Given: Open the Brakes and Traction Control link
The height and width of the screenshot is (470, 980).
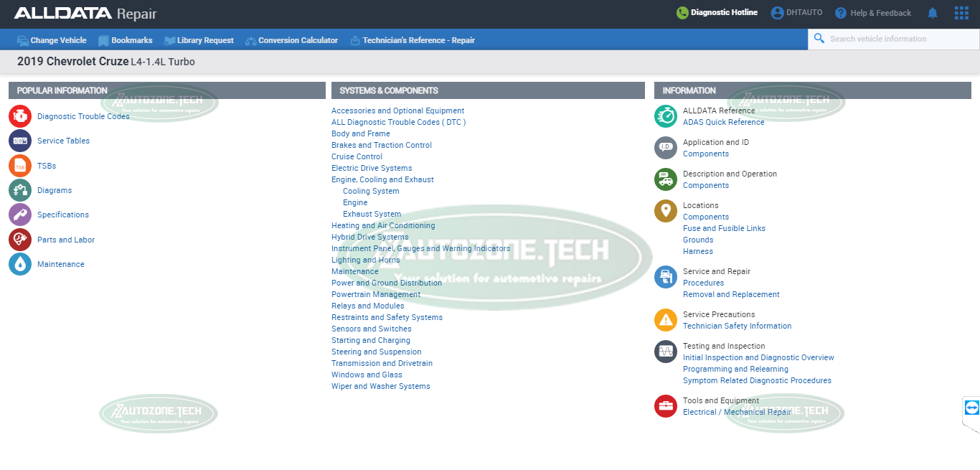Looking at the screenshot, I should 381,145.
